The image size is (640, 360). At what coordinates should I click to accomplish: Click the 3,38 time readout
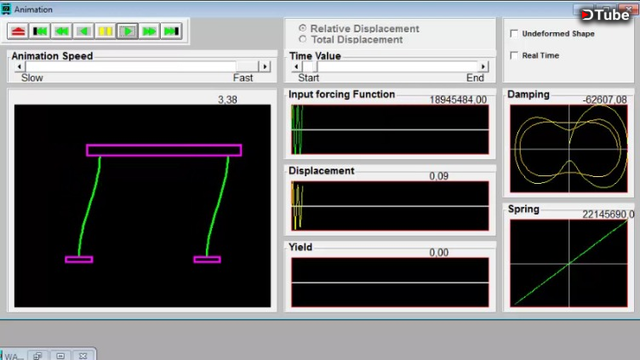point(227,100)
